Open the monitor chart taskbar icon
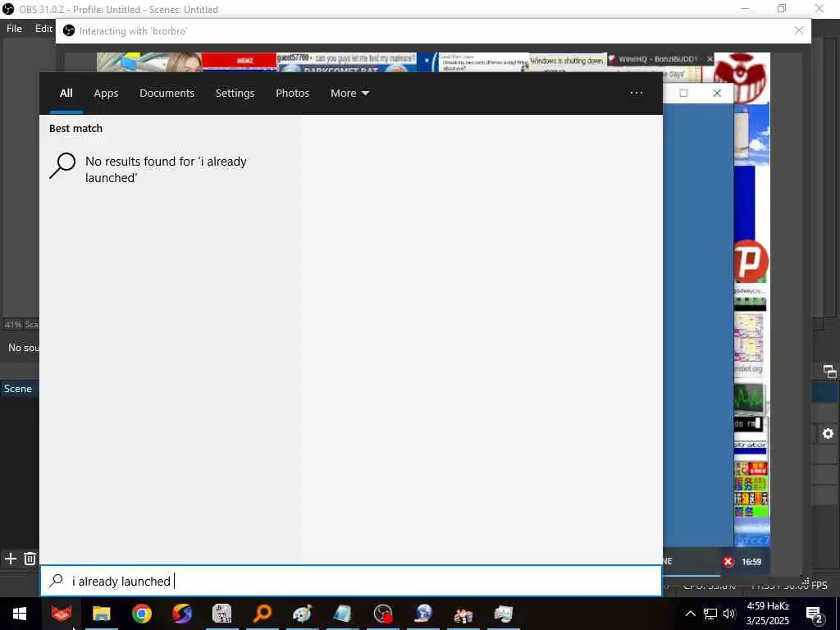 pyautogui.click(x=504, y=614)
